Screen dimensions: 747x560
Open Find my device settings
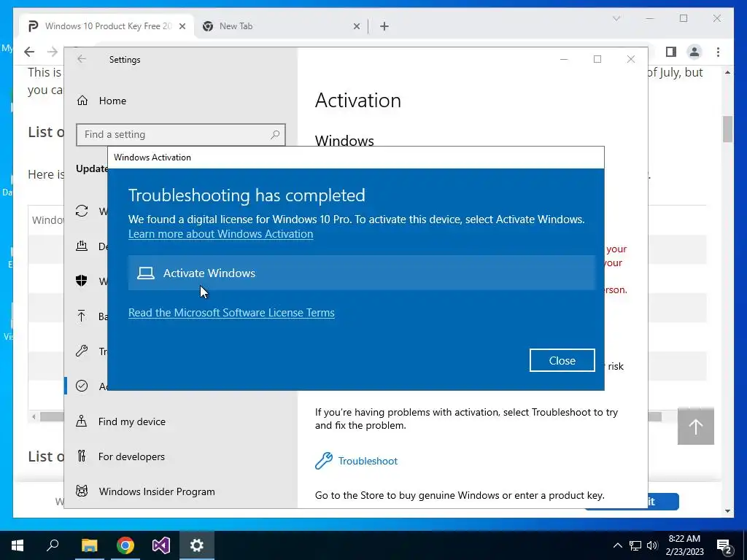[131, 421]
